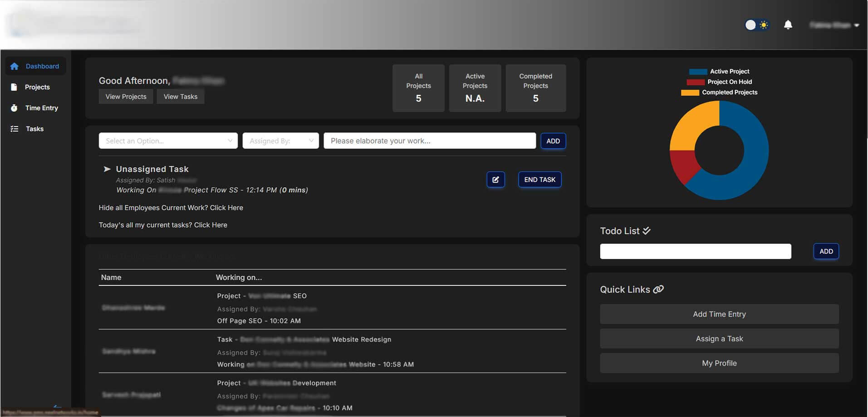Screen dimensions: 868x417
Task: Click the red Project On Hold legend swatch
Action: [696, 82]
